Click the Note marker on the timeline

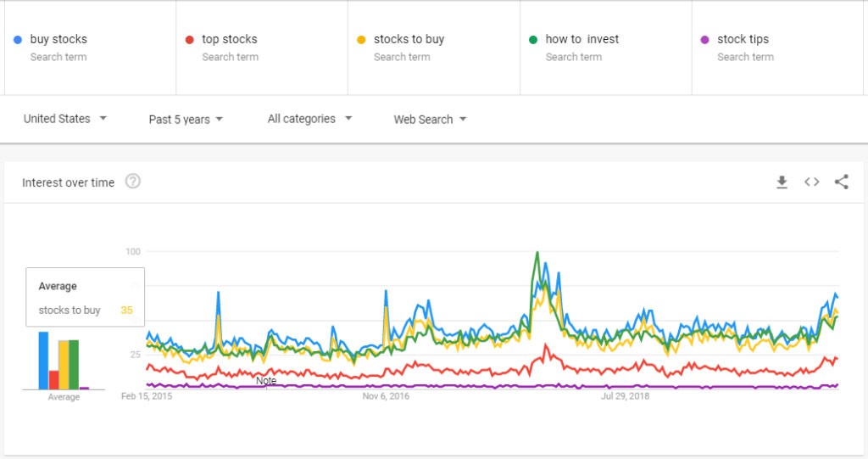[x=266, y=381]
